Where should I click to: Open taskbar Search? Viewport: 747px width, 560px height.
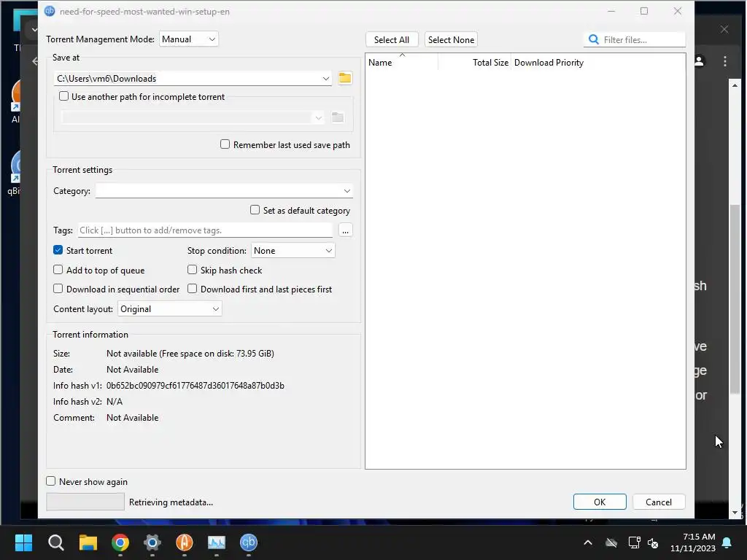(x=55, y=542)
